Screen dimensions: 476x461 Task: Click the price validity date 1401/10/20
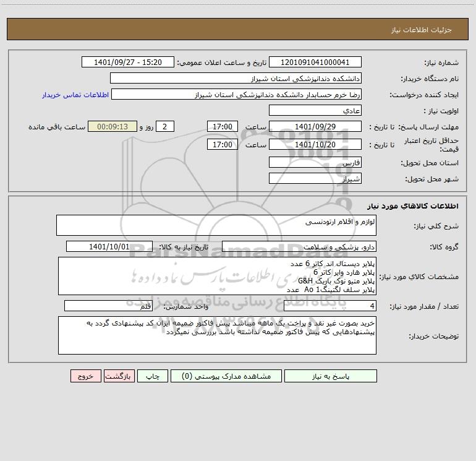pos(315,144)
